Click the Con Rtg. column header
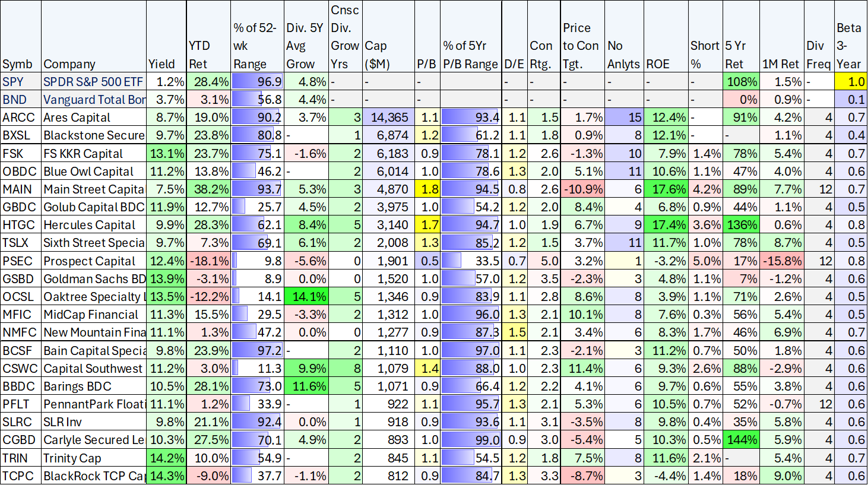The image size is (868, 485). click(x=544, y=37)
